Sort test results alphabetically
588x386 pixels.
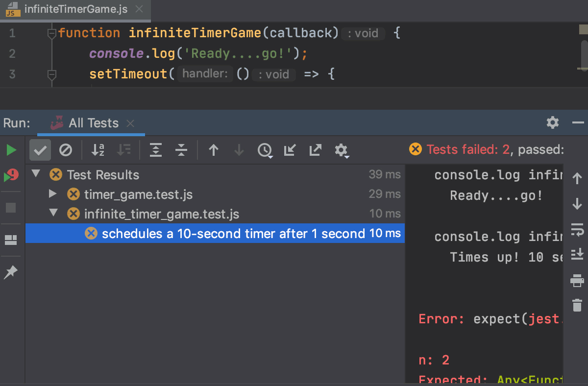(98, 150)
